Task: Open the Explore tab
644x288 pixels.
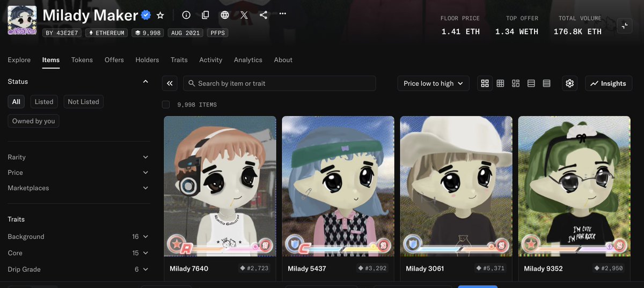Action: point(19,60)
